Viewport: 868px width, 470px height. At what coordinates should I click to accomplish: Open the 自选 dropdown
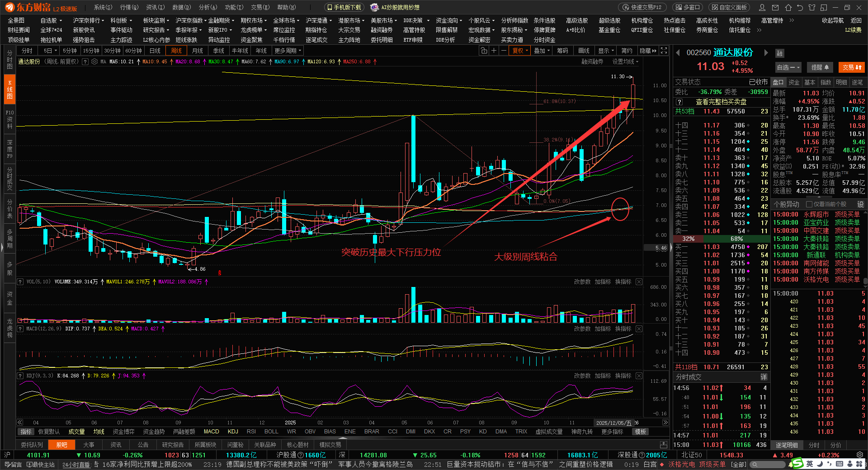(788, 67)
